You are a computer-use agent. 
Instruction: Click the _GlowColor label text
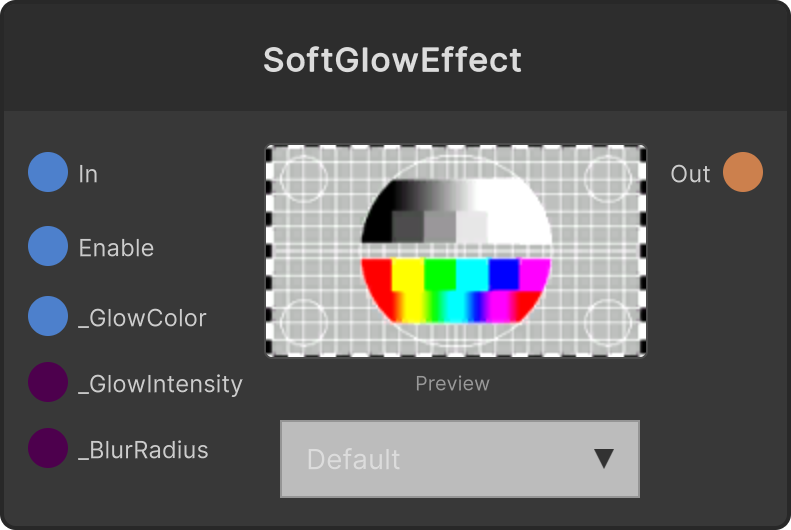click(x=142, y=319)
